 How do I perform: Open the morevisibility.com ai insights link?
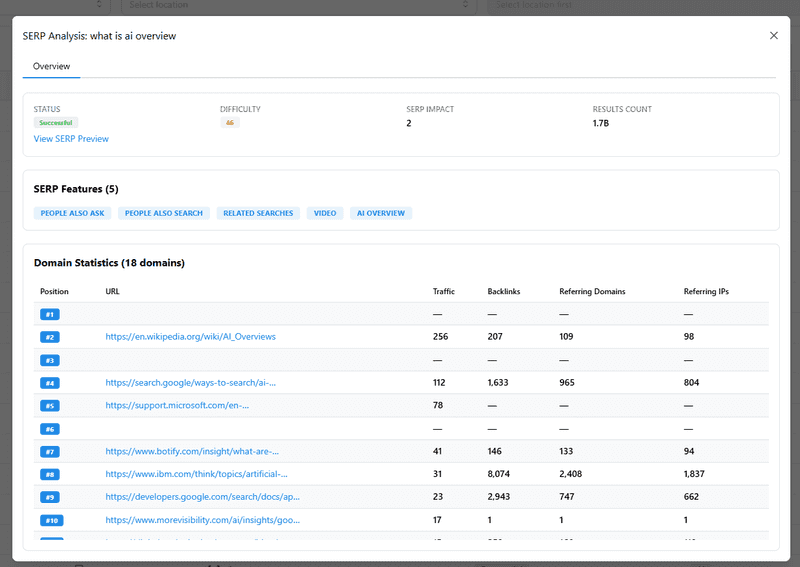(203, 520)
